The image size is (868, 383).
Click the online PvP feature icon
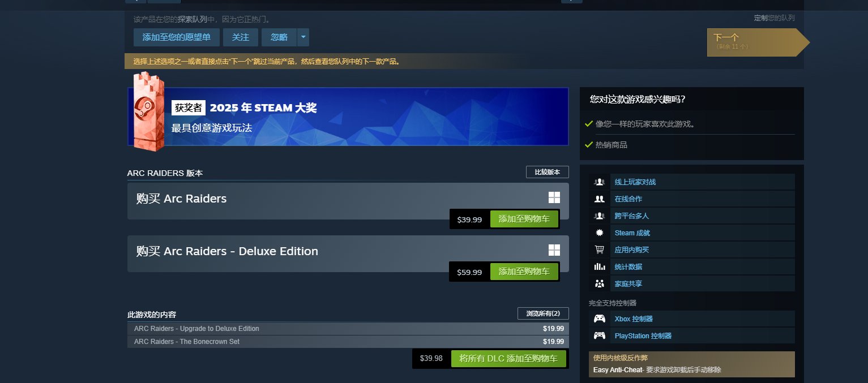(x=599, y=182)
